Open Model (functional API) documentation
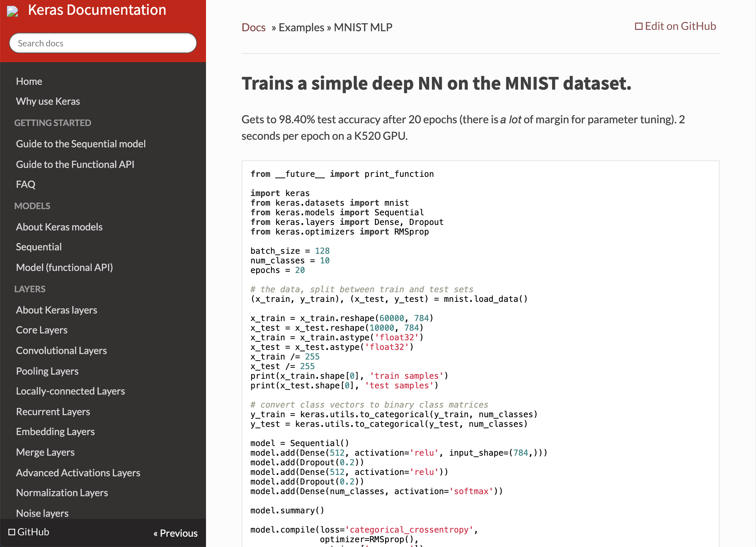 65,267
